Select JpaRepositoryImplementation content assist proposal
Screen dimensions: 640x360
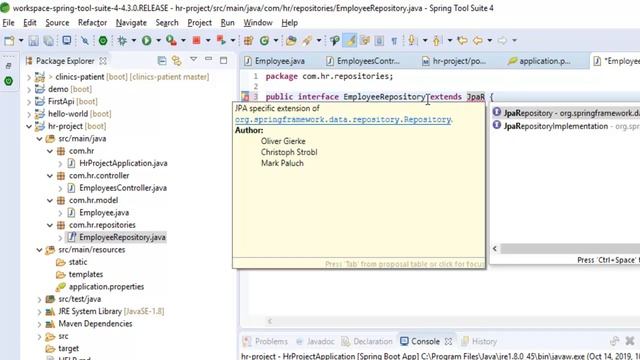566,126
